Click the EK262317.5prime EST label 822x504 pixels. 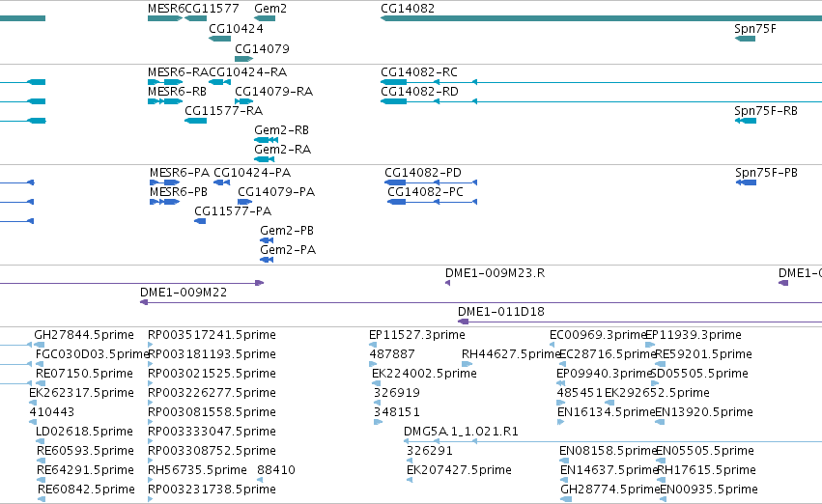click(x=82, y=393)
